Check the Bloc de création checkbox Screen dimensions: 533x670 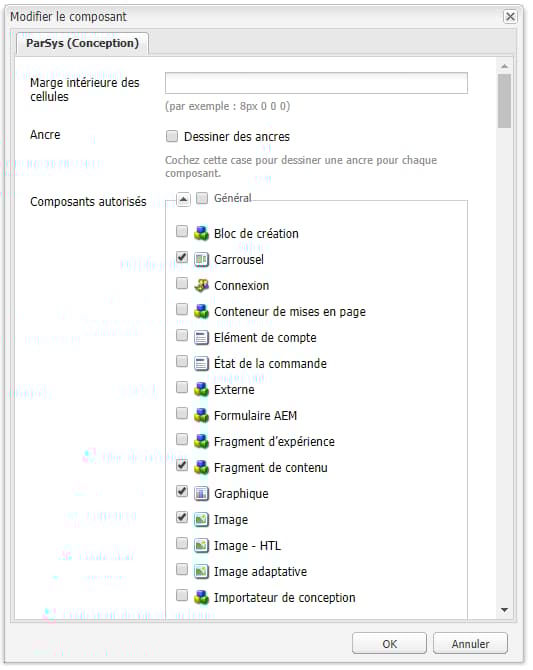coord(182,232)
